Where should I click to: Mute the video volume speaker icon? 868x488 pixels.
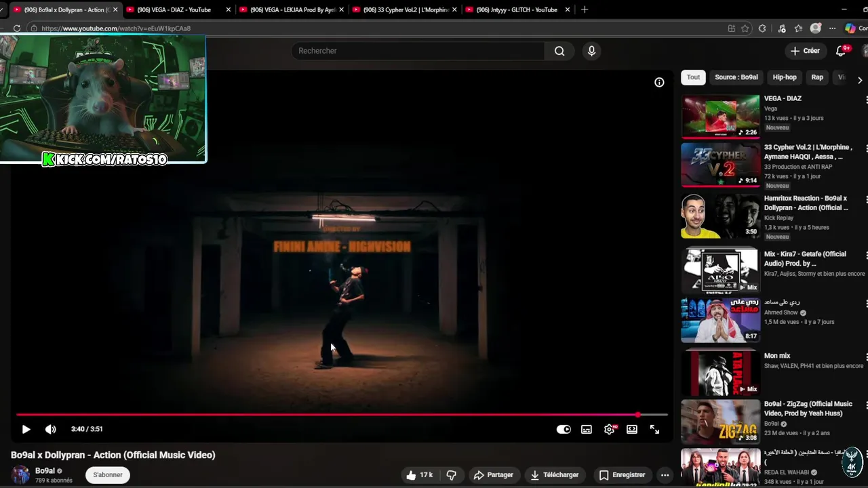tap(51, 429)
